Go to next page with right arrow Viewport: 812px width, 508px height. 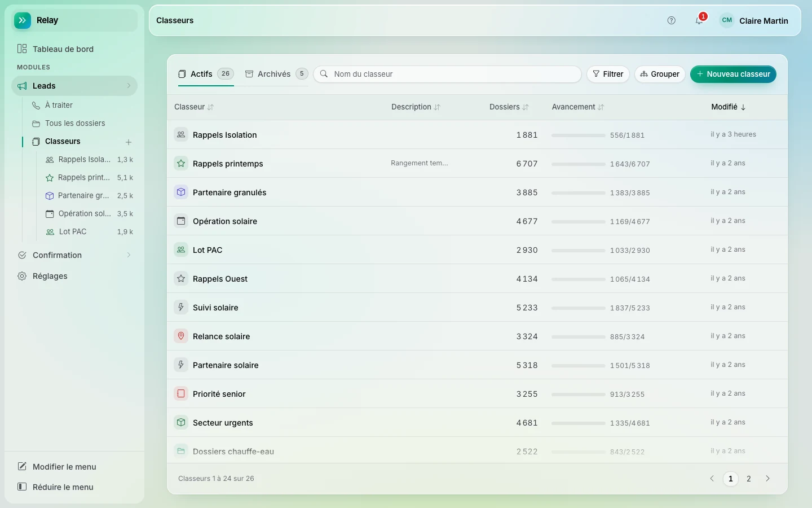tap(767, 479)
